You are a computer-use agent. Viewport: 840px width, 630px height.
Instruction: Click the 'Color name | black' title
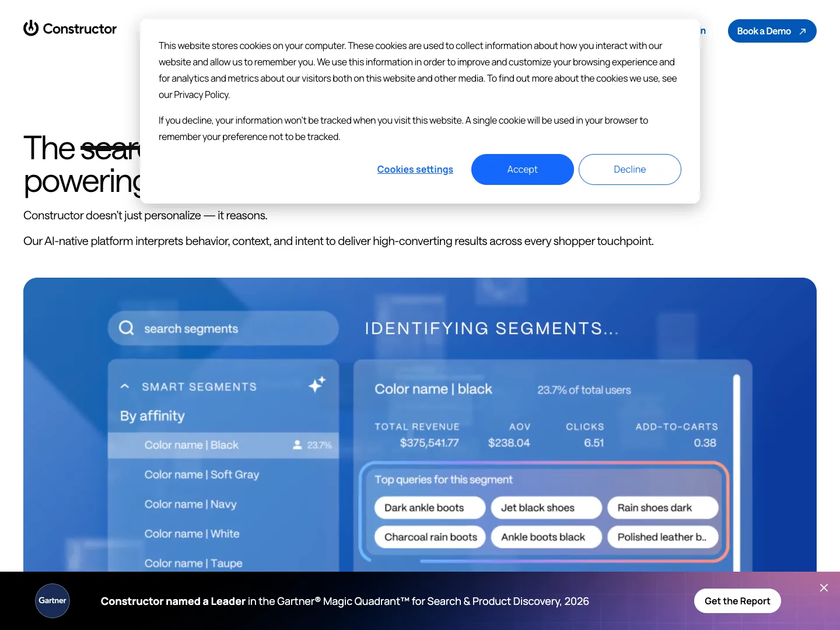[x=433, y=389]
